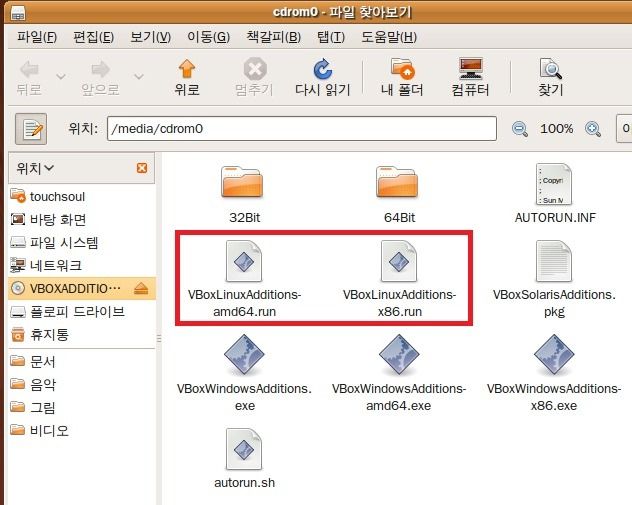Click the 앞으로 forward button
Image resolution: width=632 pixels, height=505 pixels.
point(100,78)
